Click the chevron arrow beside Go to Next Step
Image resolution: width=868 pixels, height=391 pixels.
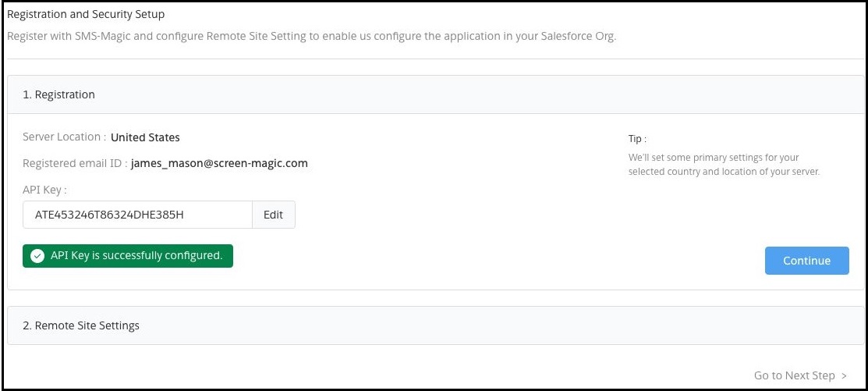844,375
